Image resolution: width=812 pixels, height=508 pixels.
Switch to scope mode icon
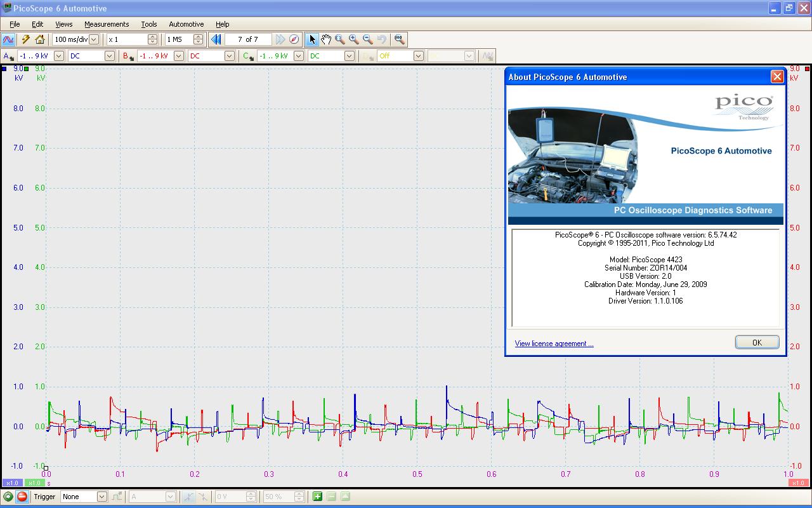(8, 39)
